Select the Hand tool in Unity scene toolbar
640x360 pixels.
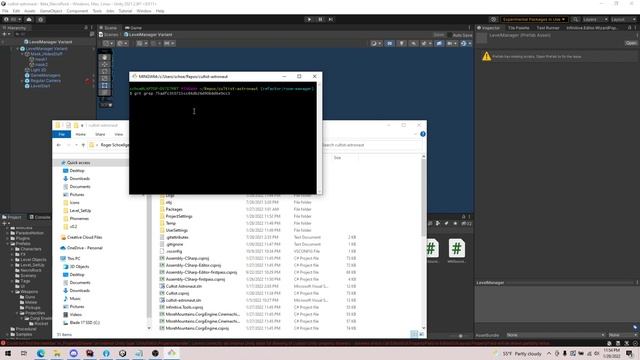104,58
